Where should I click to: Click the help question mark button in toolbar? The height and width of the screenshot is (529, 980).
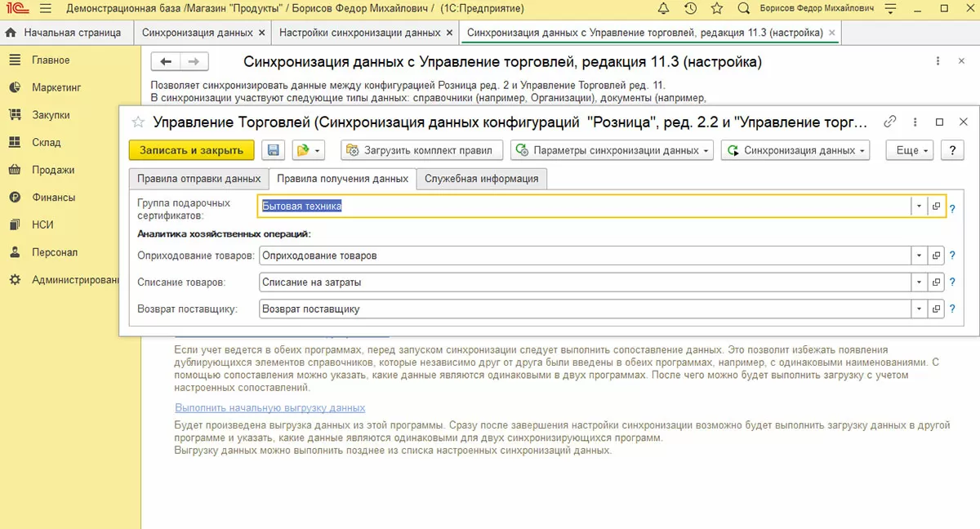click(x=952, y=150)
